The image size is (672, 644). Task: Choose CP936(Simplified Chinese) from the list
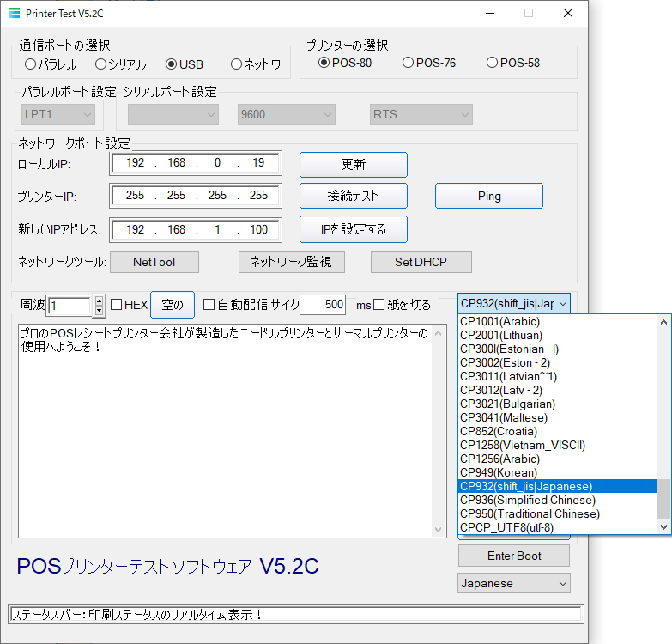527,500
